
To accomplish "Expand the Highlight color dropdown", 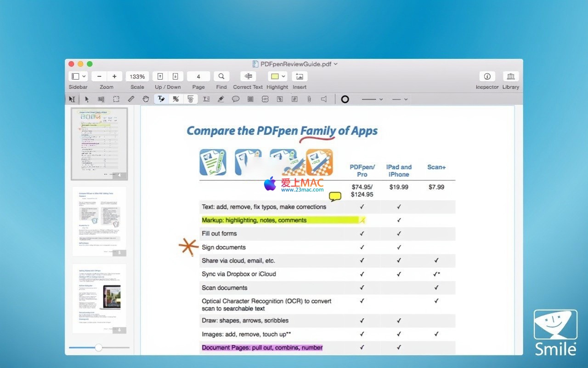I will [283, 76].
